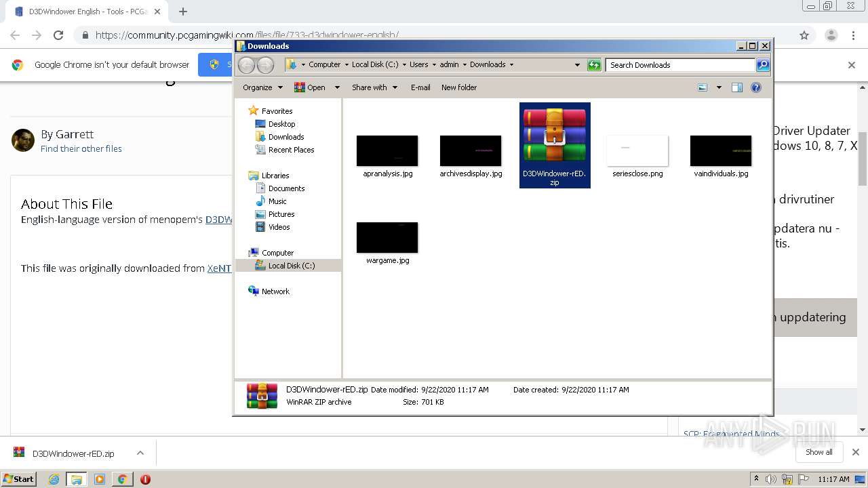Click the red security icon in taskbar
The width and height of the screenshot is (868, 488).
[x=145, y=479]
